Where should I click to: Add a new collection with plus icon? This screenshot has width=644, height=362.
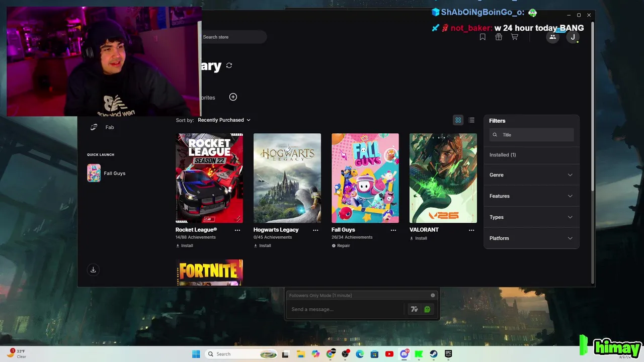(x=233, y=97)
